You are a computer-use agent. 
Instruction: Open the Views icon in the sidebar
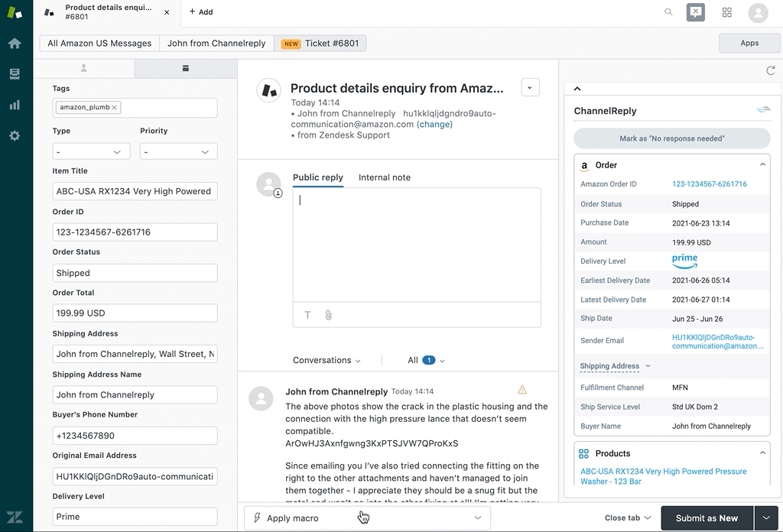pyautogui.click(x=15, y=74)
